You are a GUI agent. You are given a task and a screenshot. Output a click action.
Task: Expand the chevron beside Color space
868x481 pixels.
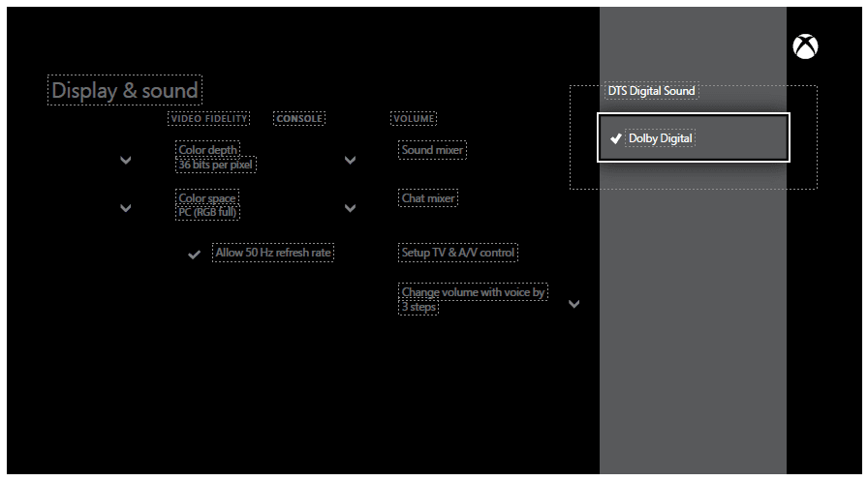[125, 208]
